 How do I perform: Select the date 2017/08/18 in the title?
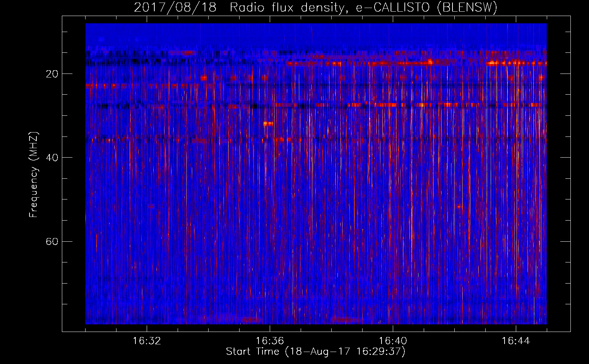coord(175,7)
